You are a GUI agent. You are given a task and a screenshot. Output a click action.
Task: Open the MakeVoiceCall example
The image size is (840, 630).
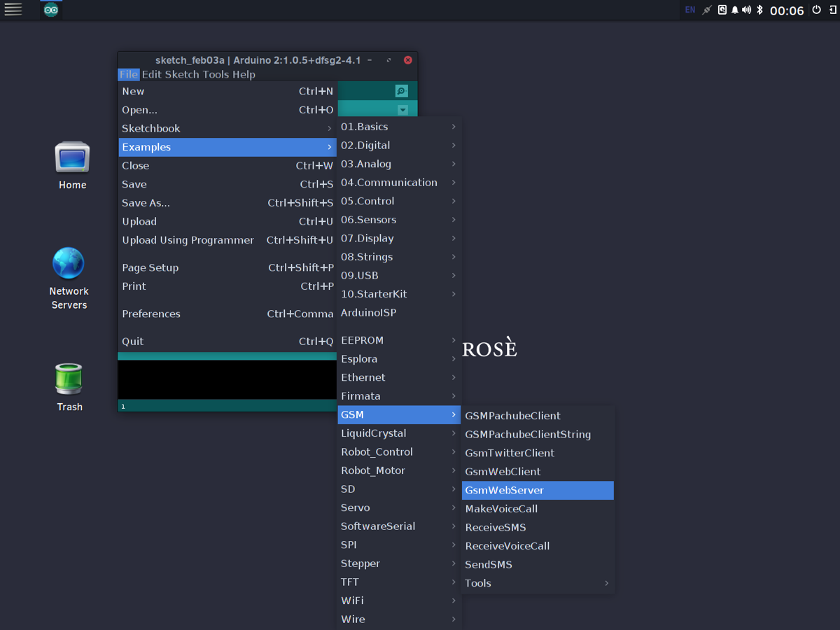click(538, 509)
